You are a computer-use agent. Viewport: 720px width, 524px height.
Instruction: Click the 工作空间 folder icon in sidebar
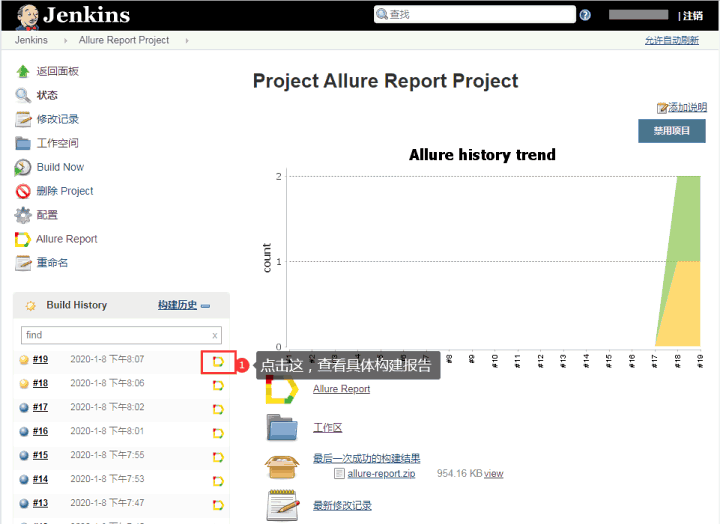click(23, 143)
